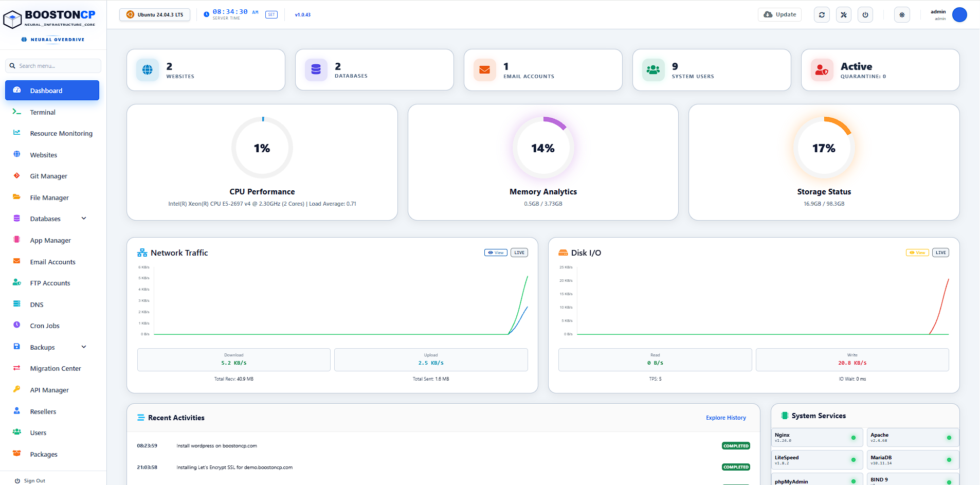The image size is (980, 485).
Task: Click the LiteSpeed service card
Action: pyautogui.click(x=817, y=460)
